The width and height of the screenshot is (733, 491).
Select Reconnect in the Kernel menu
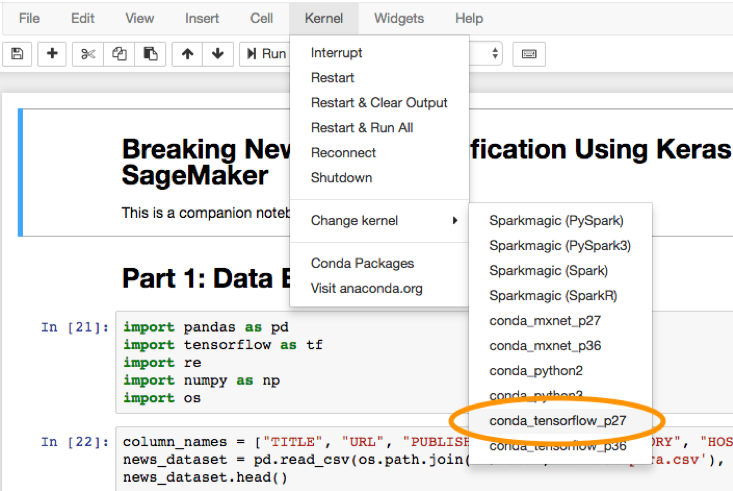(379, 152)
